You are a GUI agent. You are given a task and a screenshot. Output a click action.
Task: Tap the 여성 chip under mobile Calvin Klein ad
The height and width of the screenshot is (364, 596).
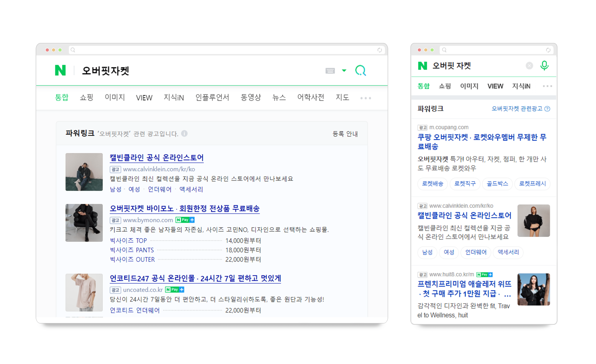449,252
